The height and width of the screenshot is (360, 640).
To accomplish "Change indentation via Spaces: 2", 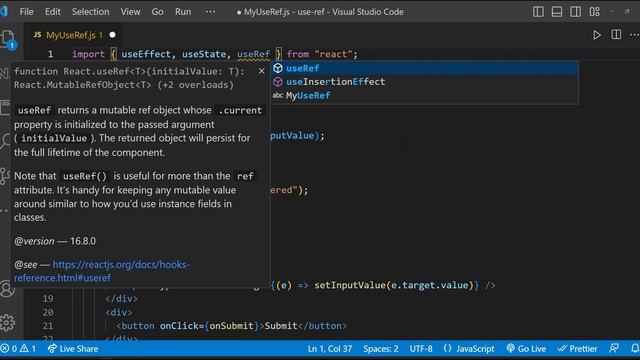I will 381,349.
